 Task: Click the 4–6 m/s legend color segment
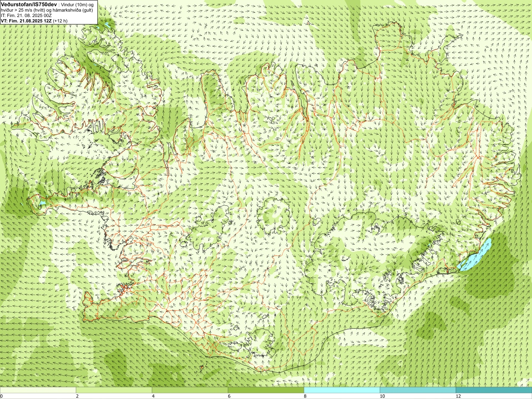pyautogui.click(x=190, y=390)
